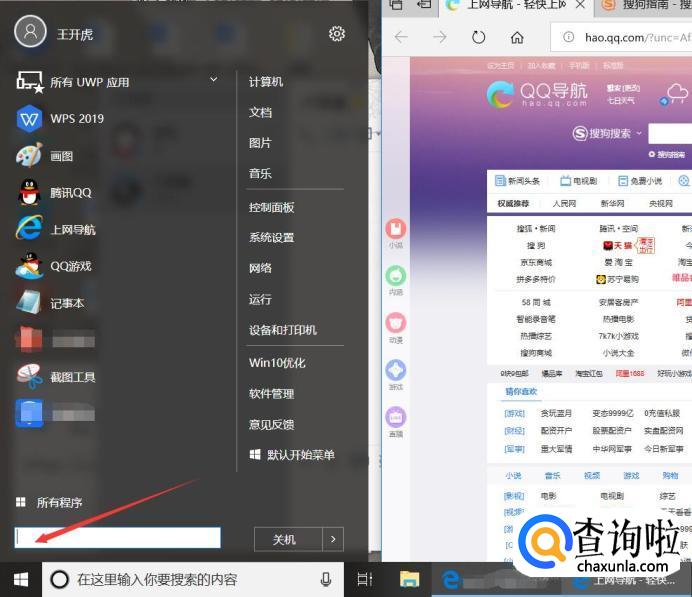
Task: Click the hao.qq.com address bar
Action: click(x=621, y=37)
